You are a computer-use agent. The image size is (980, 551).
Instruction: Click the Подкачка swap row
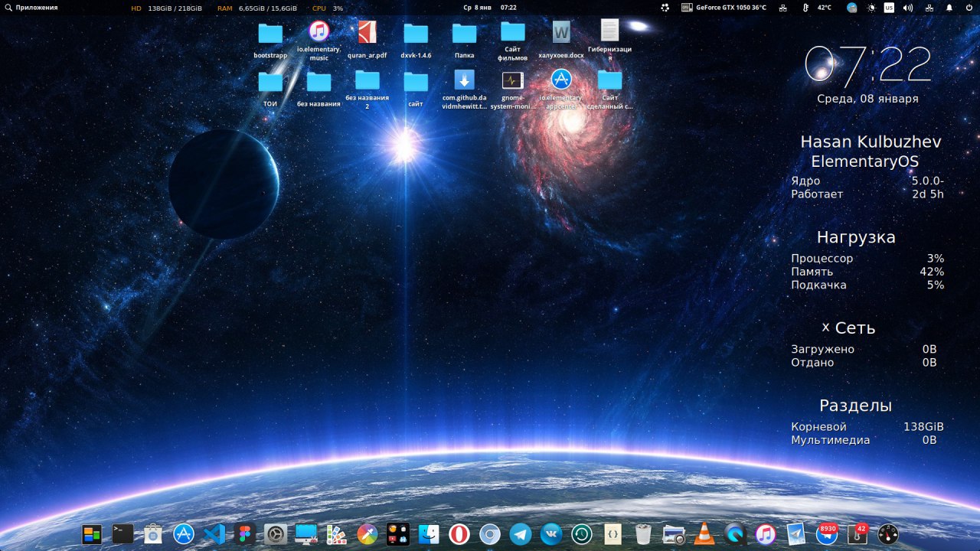867,285
